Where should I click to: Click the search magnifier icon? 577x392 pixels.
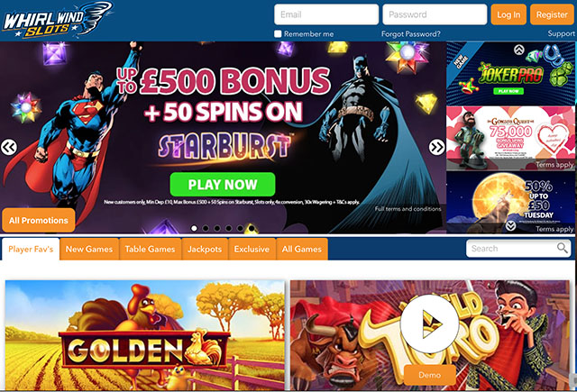[562, 248]
